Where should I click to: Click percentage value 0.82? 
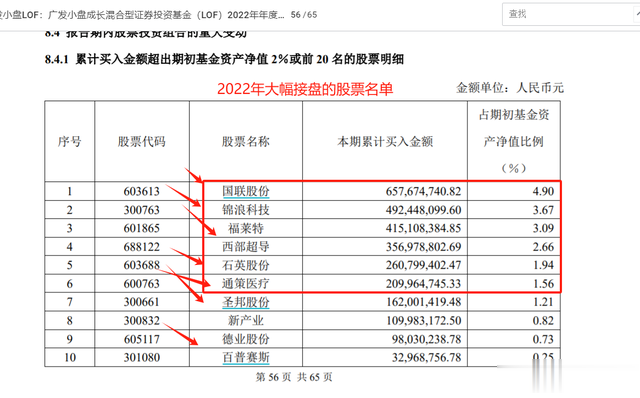pyautogui.click(x=543, y=320)
